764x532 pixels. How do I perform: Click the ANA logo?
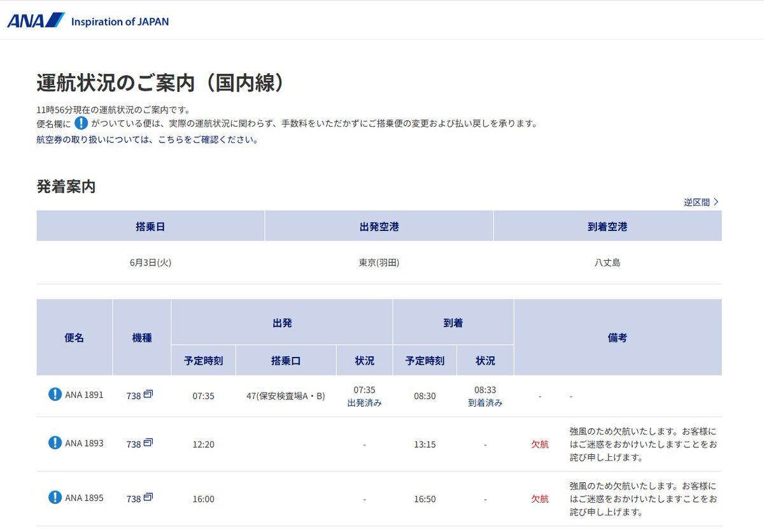click(x=36, y=20)
